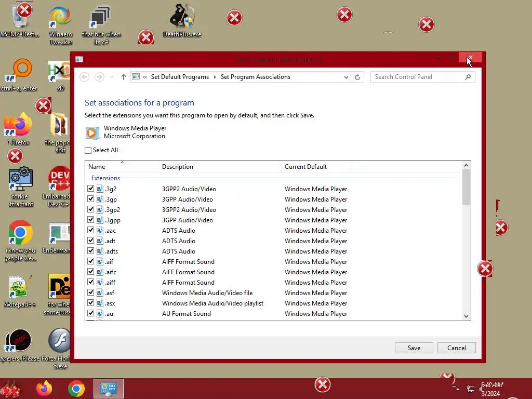Image resolution: width=532 pixels, height=399 pixels.
Task: Click the Cancel button
Action: point(456,348)
